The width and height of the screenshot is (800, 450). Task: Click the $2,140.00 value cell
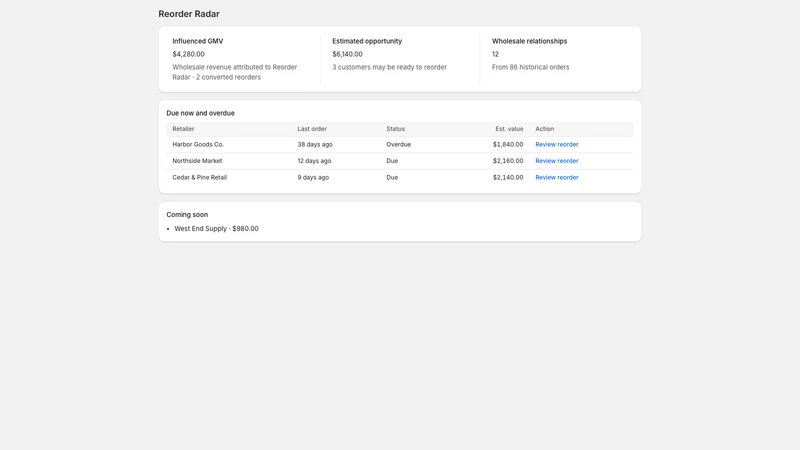tap(508, 178)
